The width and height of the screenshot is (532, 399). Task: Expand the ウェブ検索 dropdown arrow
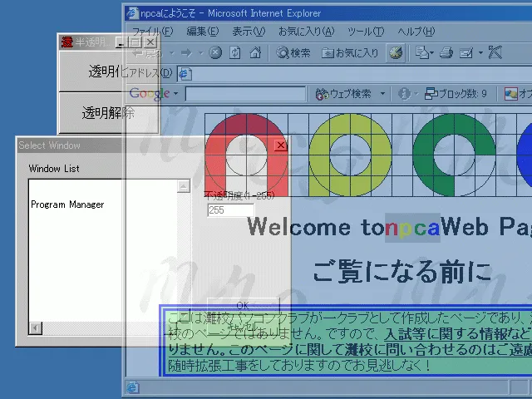pyautogui.click(x=382, y=94)
